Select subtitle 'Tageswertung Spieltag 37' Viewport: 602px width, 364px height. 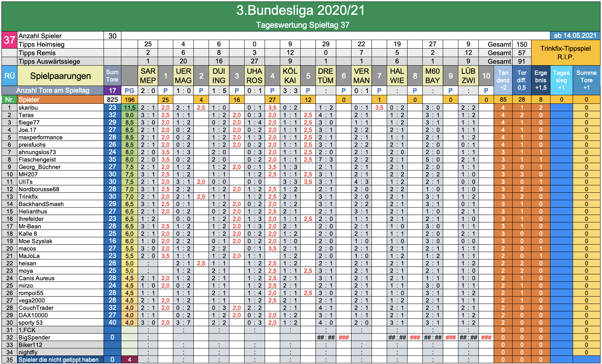pyautogui.click(x=302, y=25)
